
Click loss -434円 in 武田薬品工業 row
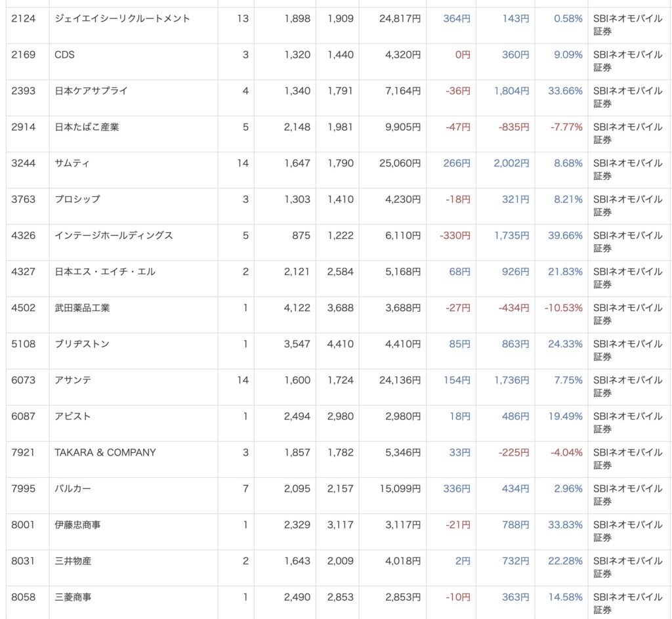[513, 308]
